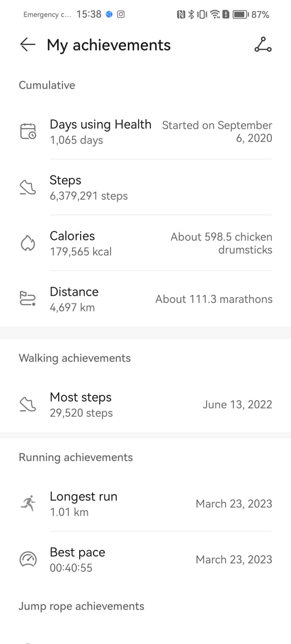
Task: Open the share route icon
Action: 263,44
